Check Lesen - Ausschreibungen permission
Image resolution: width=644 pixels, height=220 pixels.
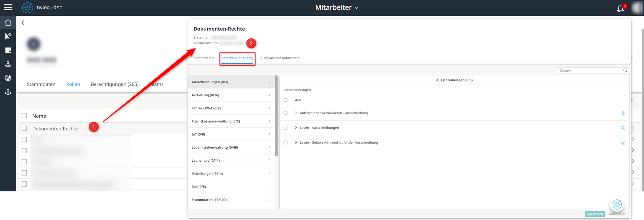point(285,128)
